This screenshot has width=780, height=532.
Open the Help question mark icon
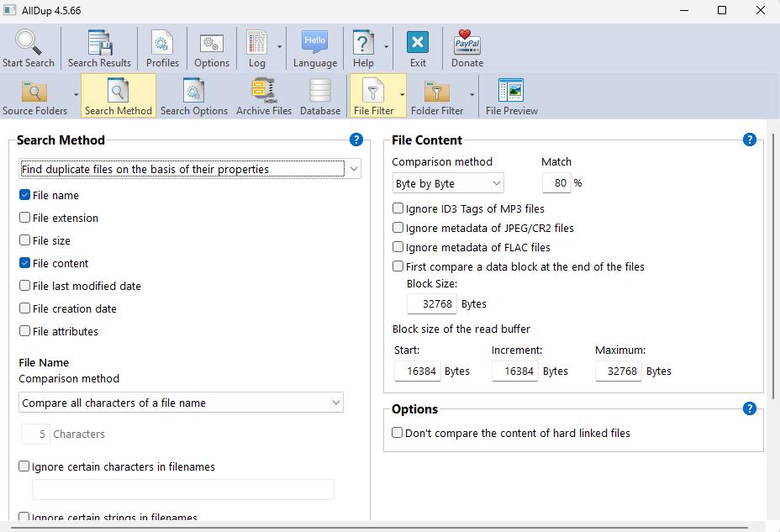[363, 42]
